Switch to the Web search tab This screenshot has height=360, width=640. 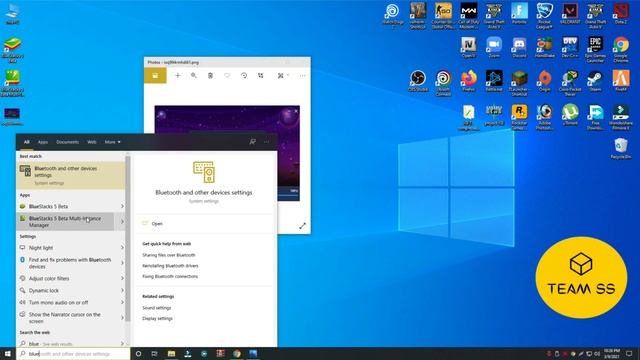(x=92, y=142)
